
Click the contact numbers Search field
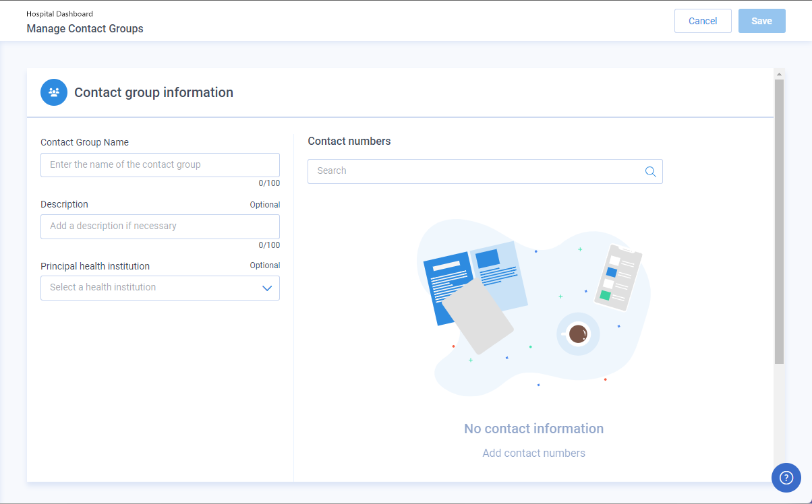coord(485,171)
